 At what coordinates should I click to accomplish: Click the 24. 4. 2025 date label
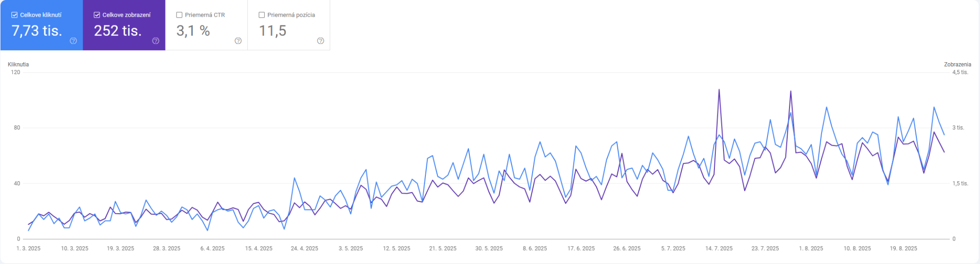pos(304,248)
